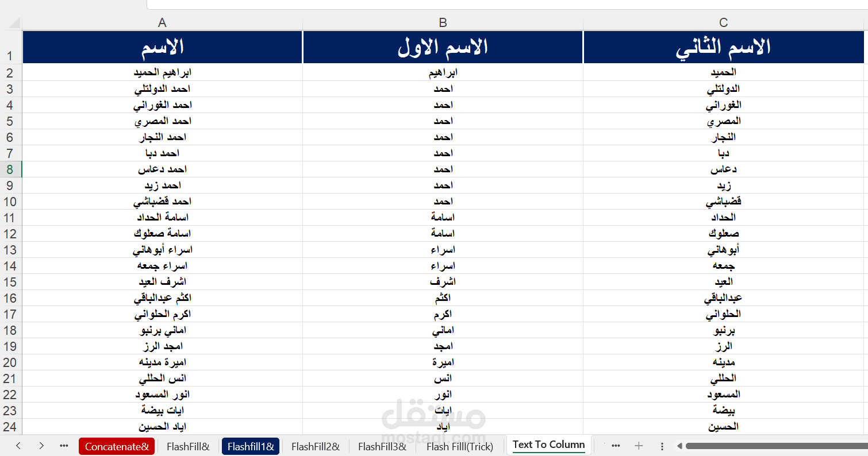Open the FlashFill3& sheet tab
This screenshot has height=456, width=868.
click(x=382, y=446)
